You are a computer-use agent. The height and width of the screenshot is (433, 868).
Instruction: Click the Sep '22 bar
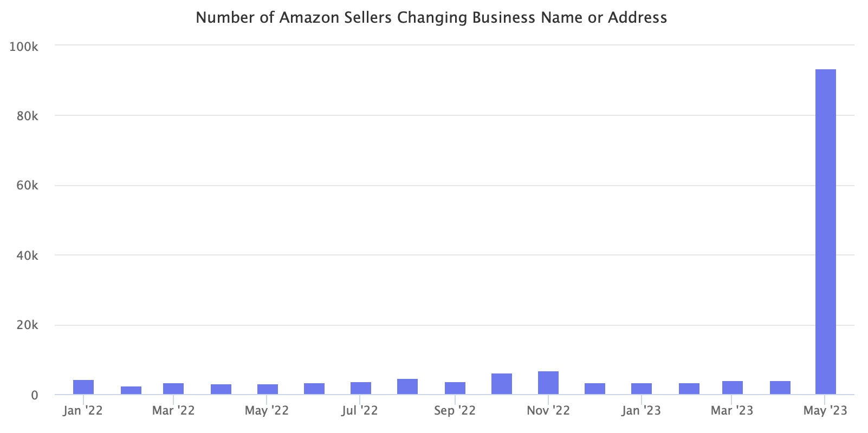point(455,388)
